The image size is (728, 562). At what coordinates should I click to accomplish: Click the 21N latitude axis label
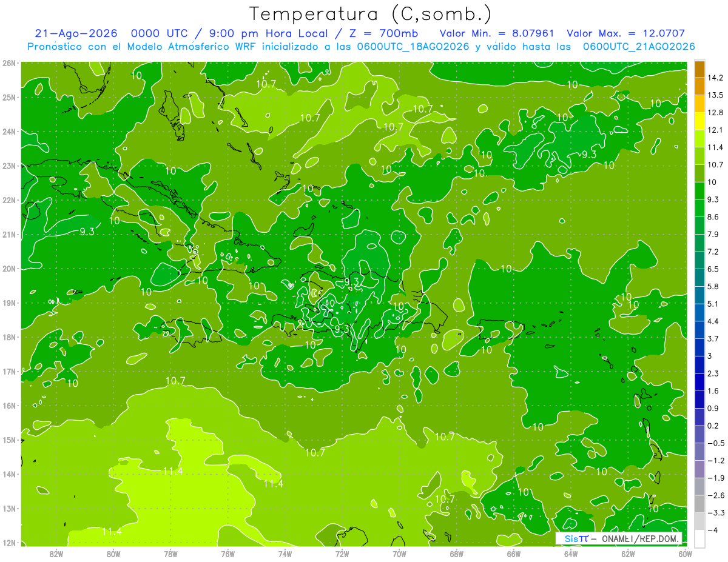[9, 235]
